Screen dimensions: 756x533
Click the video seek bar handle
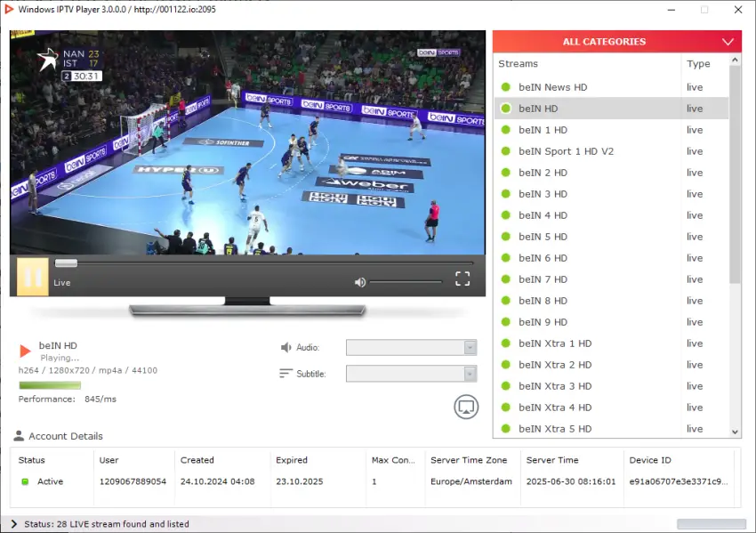click(x=66, y=262)
